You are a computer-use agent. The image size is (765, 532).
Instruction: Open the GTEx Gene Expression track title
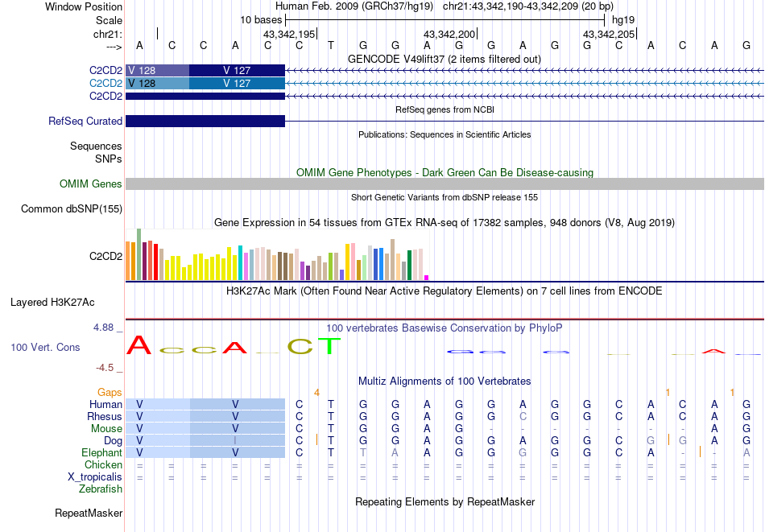point(445,223)
